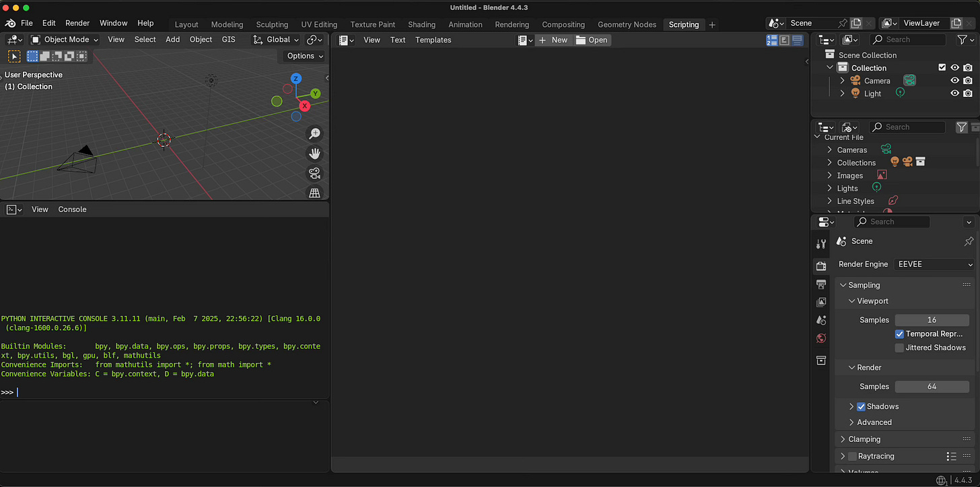Click the blue Z axis gizmo circle
The width and height of the screenshot is (980, 487).
[295, 79]
